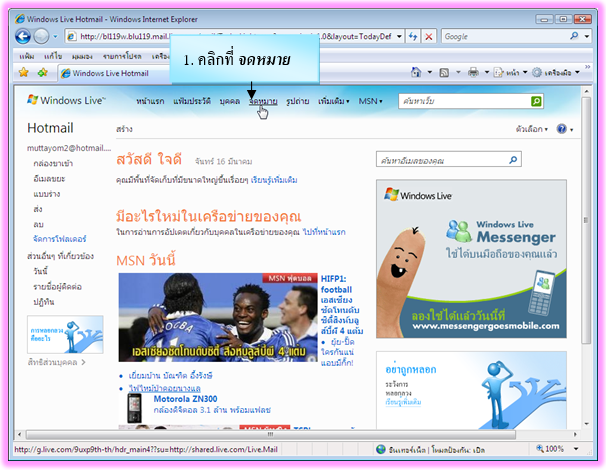Viewport: 606px width, 470px height.
Task: Open the Print dropdown arrow
Action: pos(486,72)
